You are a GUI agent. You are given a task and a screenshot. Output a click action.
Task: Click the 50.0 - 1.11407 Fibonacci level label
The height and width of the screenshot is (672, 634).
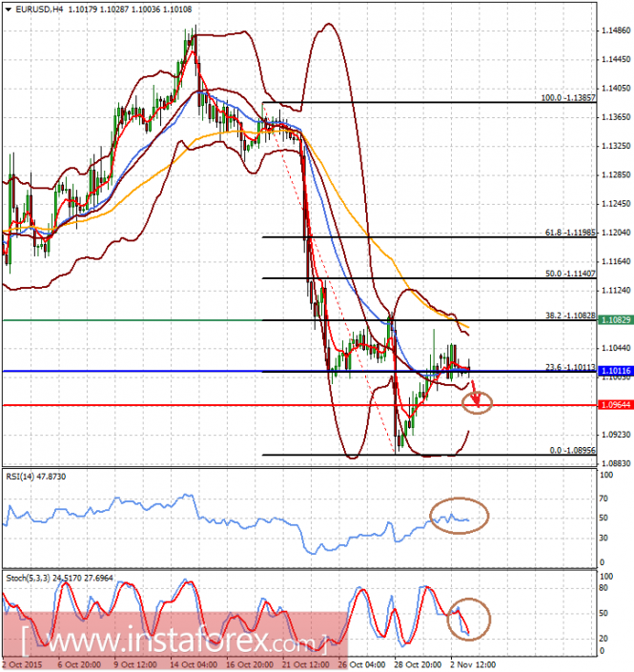pos(570,274)
